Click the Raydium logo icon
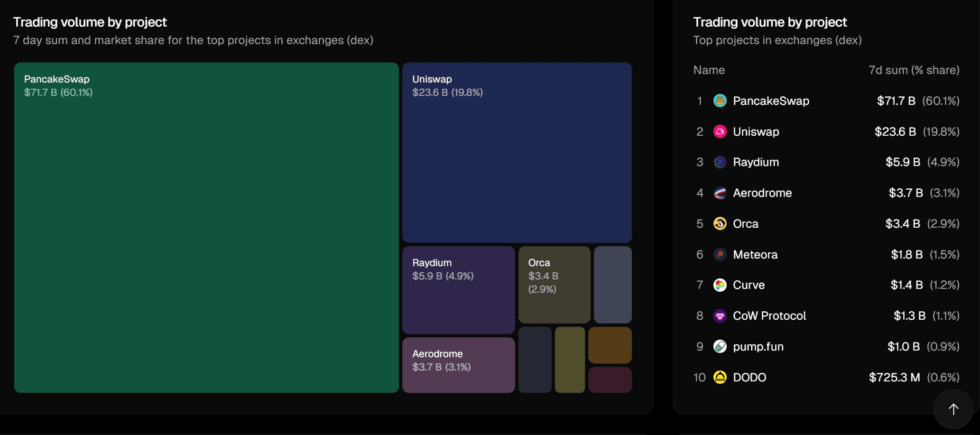Image resolution: width=980 pixels, height=435 pixels. click(720, 162)
